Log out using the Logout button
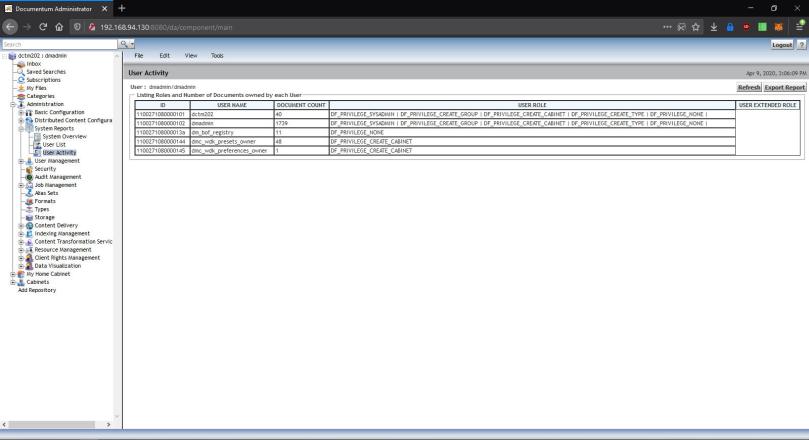Image resolution: width=809 pixels, height=440 pixels. click(x=782, y=45)
